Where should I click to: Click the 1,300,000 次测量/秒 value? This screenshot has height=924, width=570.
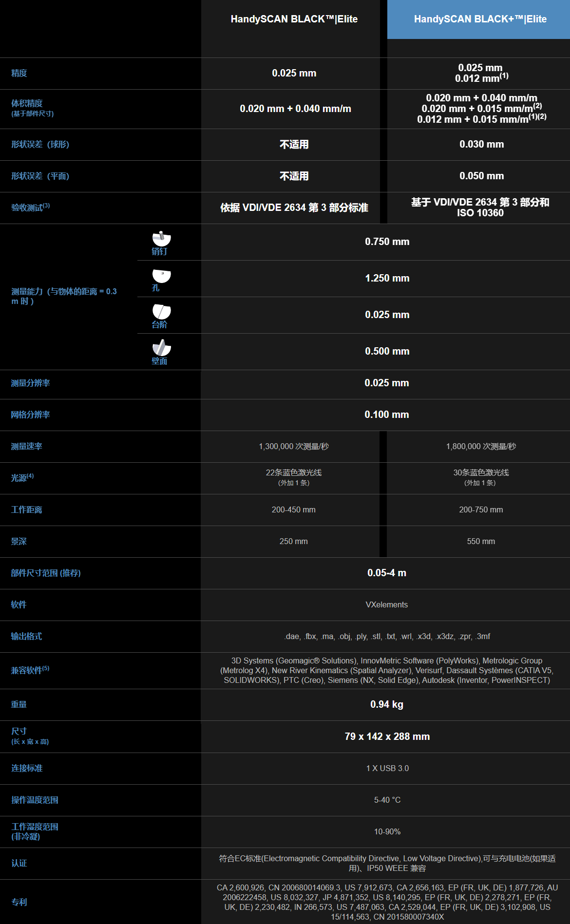(294, 446)
